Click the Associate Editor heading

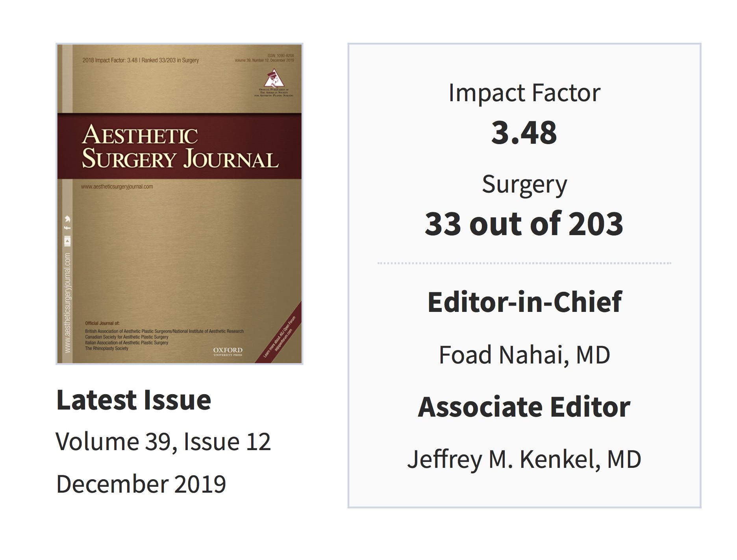click(524, 407)
